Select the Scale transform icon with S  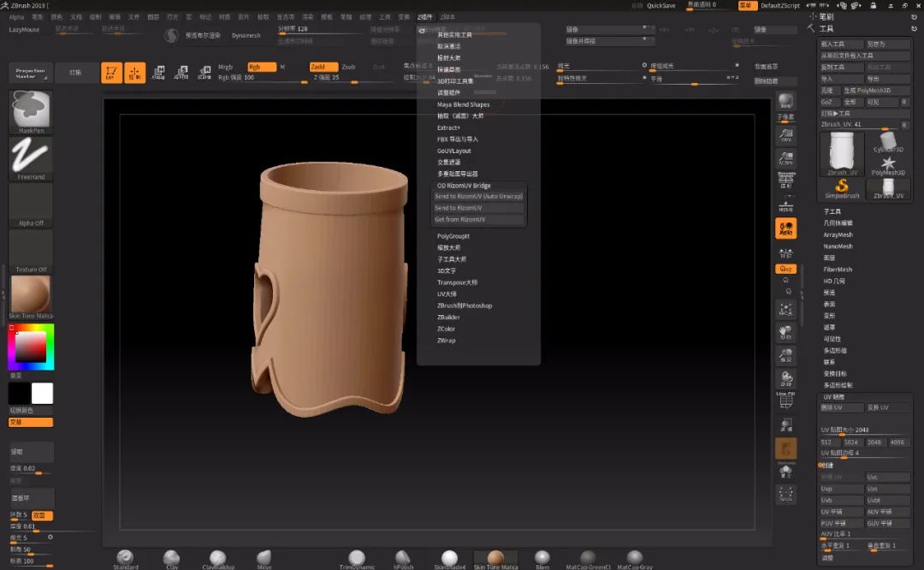click(181, 73)
